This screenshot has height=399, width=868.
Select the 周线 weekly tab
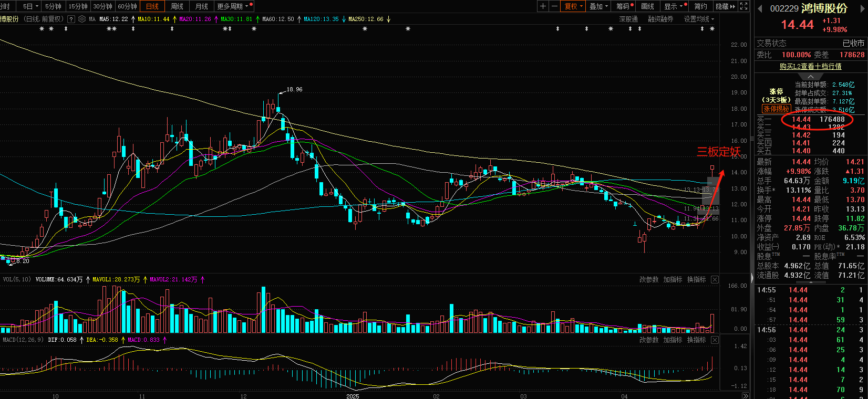(x=177, y=6)
